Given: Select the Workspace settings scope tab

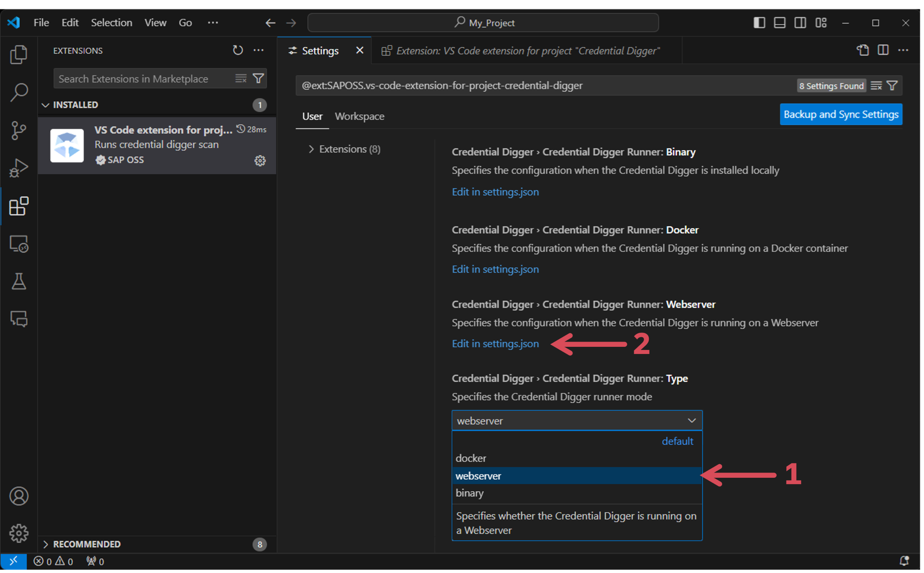Looking at the screenshot, I should [x=359, y=116].
